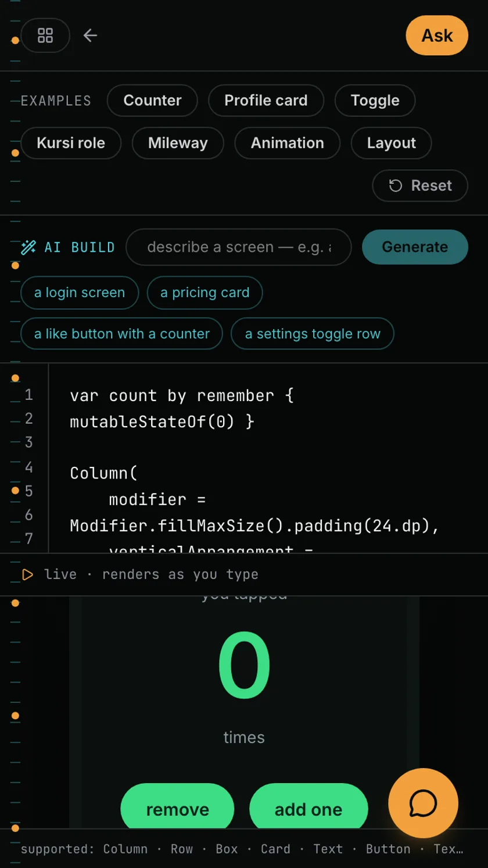Pick the 'a pricing card' suggestion
Viewport: 488px width, 868px height.
(x=205, y=292)
